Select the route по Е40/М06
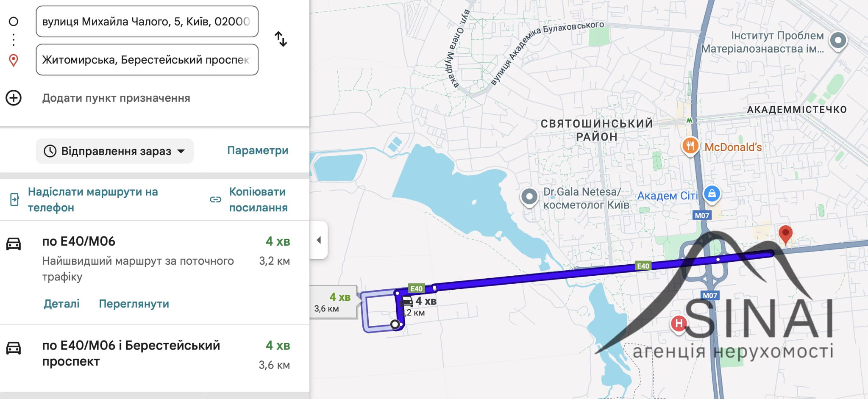868x399 pixels. tap(155, 272)
